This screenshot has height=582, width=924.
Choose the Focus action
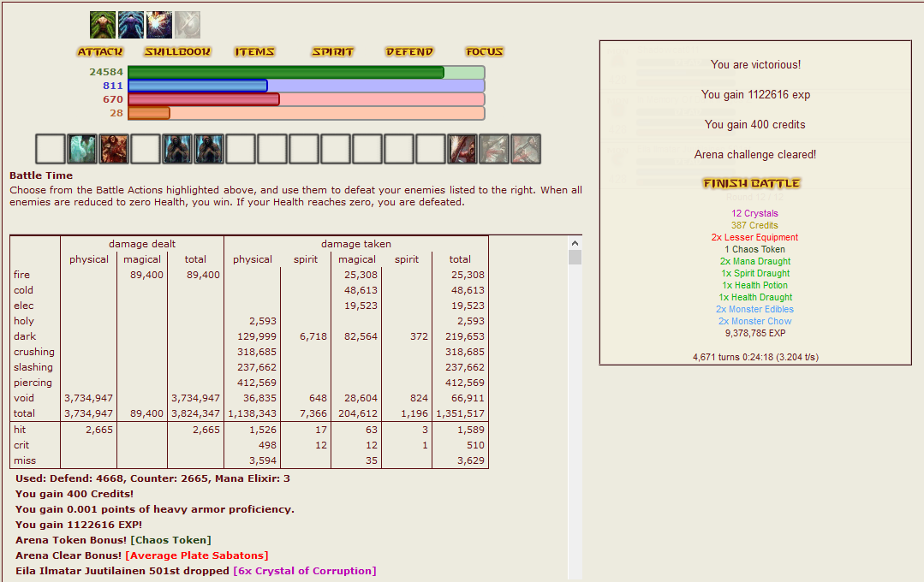click(x=485, y=52)
